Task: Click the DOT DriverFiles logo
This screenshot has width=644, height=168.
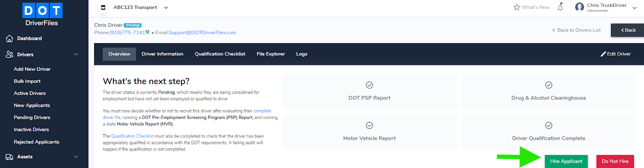Action: point(42,15)
